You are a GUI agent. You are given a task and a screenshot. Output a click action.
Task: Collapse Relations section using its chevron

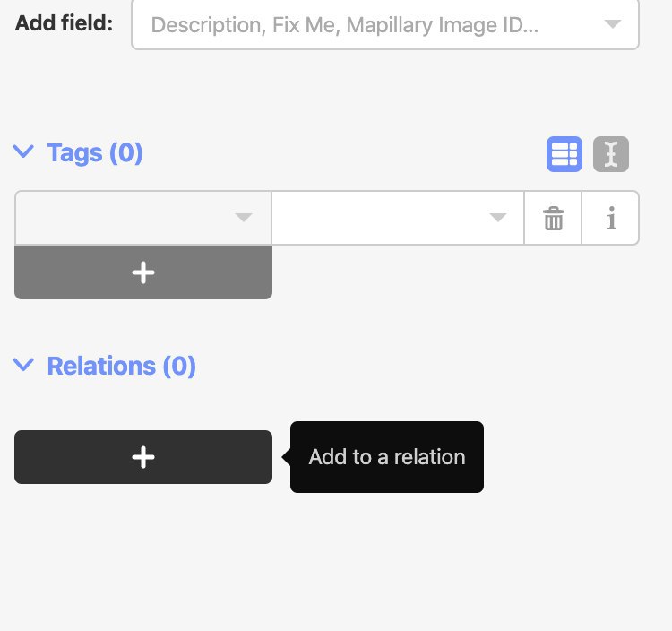pyautogui.click(x=23, y=365)
